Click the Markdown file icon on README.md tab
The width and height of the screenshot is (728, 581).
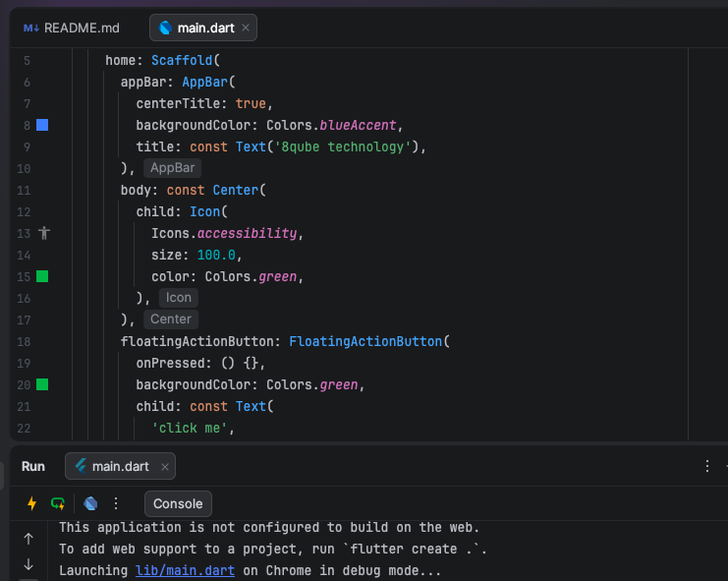pos(31,29)
